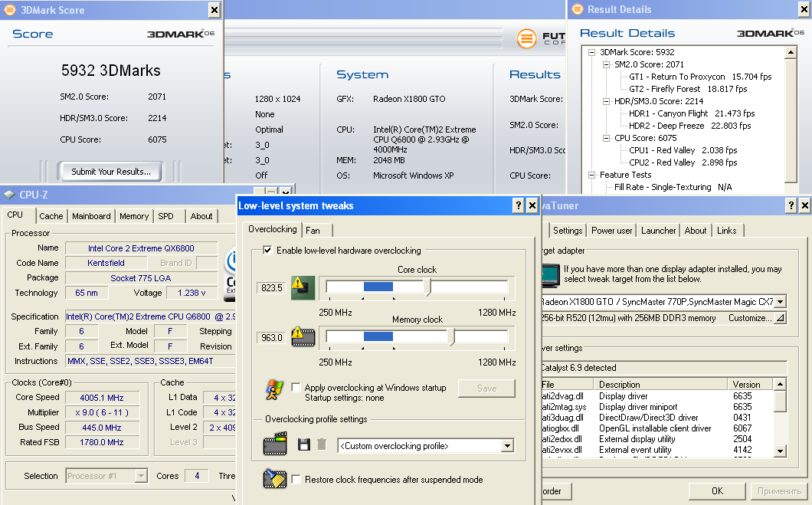Click the Core Speed value 4005.1 MHz

click(x=102, y=398)
